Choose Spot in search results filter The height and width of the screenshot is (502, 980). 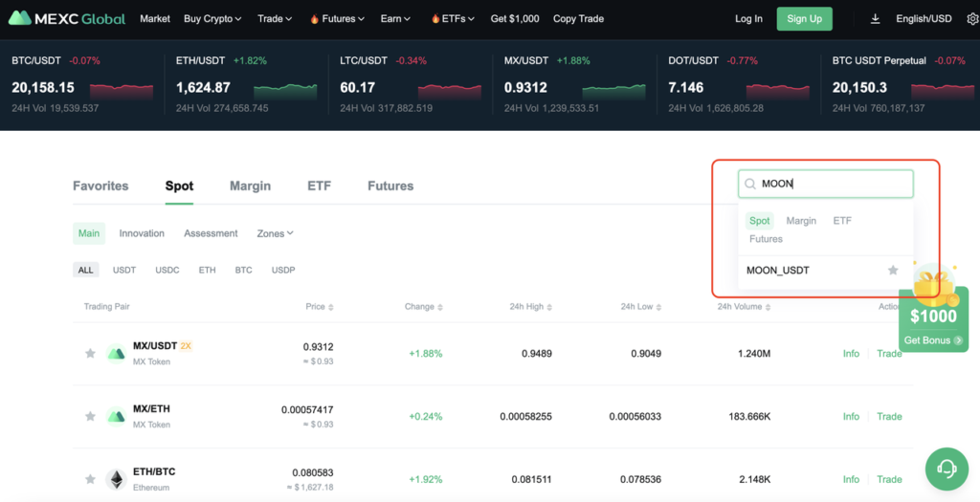coord(759,221)
